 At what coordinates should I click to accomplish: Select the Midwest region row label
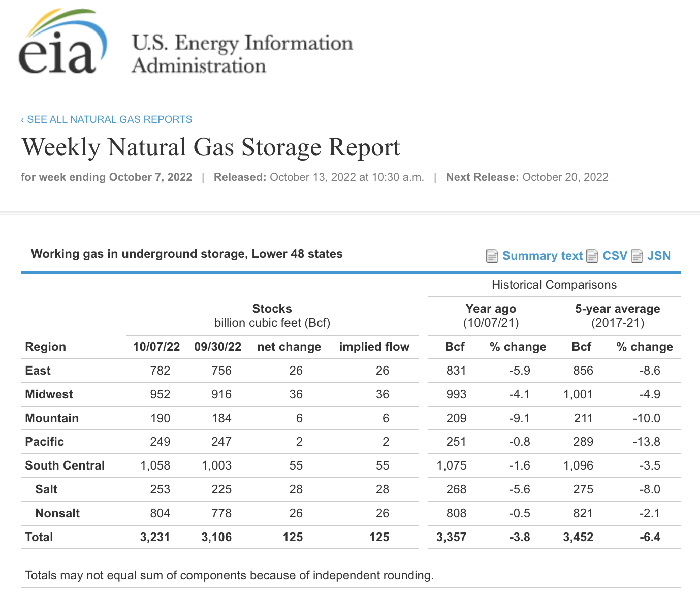pos(49,394)
